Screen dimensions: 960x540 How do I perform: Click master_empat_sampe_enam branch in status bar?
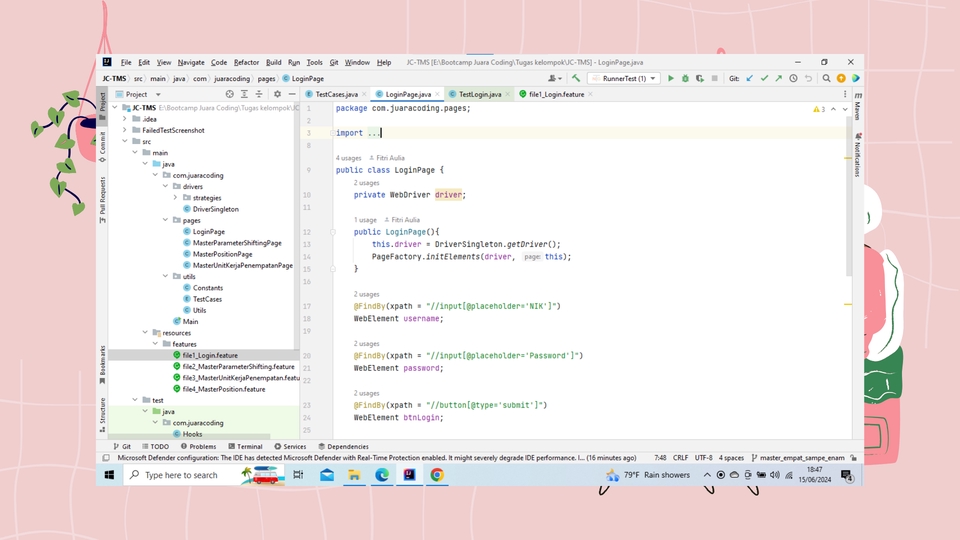[802, 458]
